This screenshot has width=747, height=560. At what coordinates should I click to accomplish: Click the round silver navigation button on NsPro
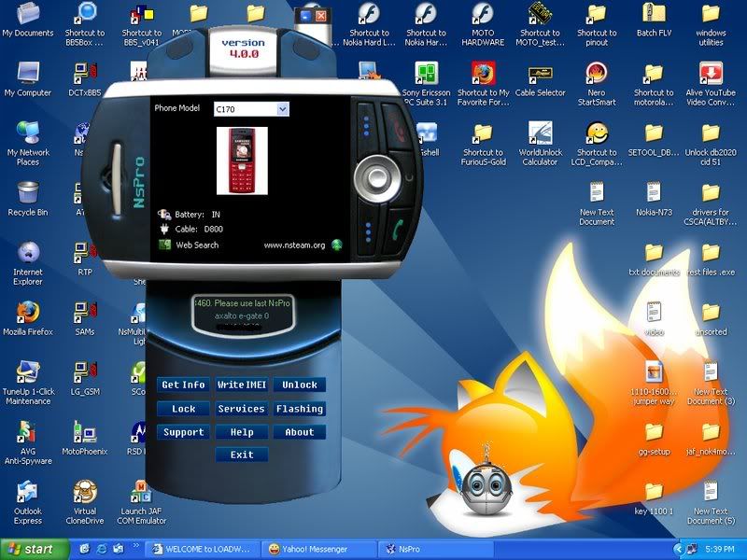tap(377, 178)
